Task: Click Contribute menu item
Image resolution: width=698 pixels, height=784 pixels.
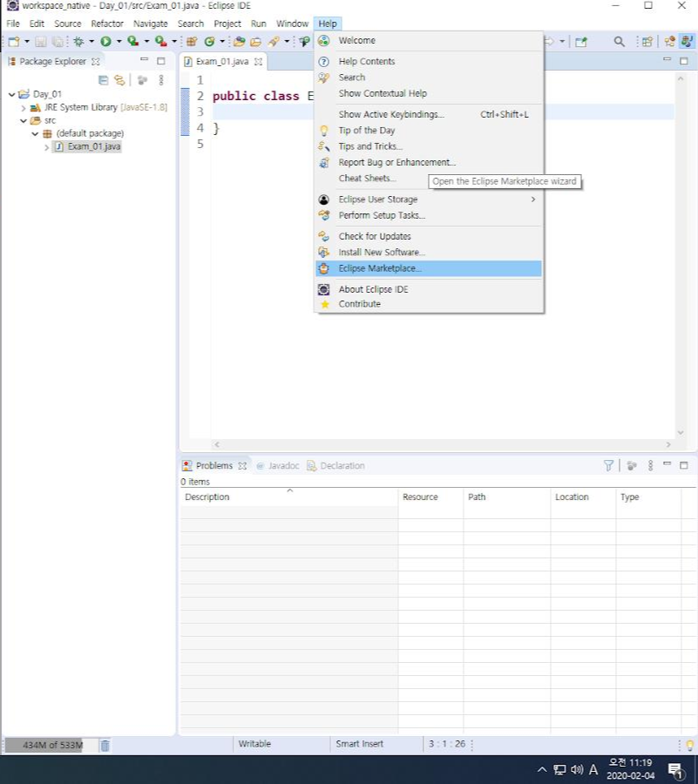Action: pyautogui.click(x=429, y=304)
